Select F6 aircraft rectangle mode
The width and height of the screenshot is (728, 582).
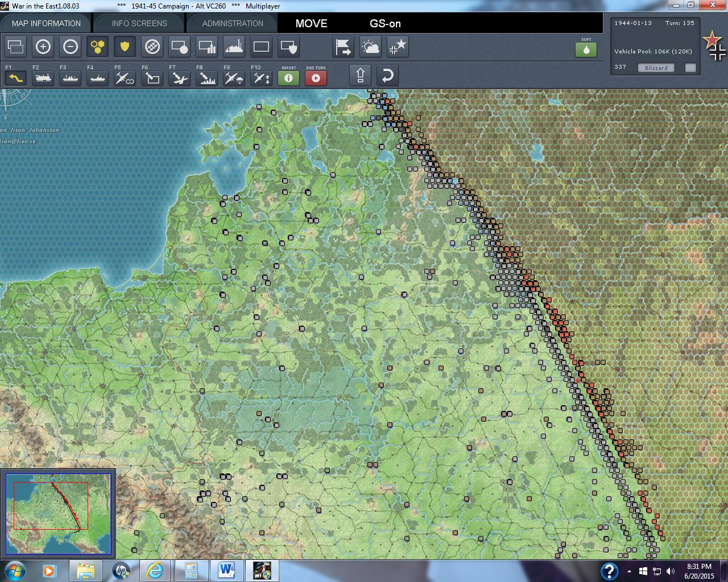152,78
